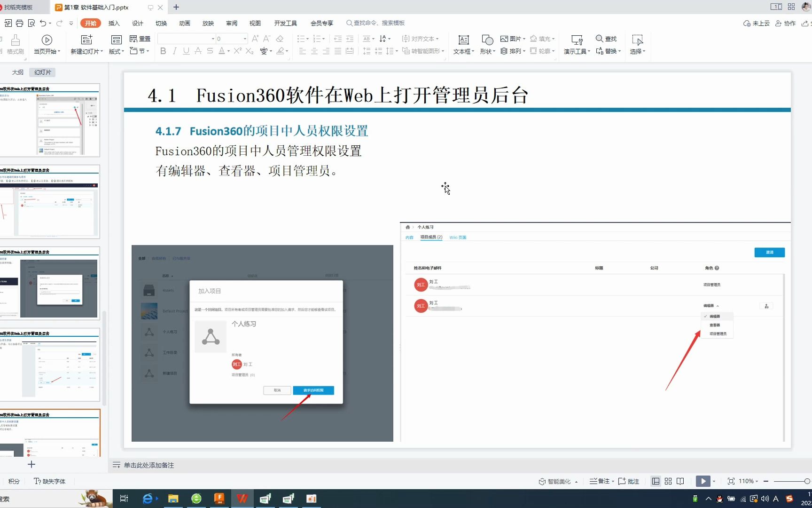Apply left text alignment
Image resolution: width=812 pixels, height=508 pixels.
pyautogui.click(x=303, y=51)
